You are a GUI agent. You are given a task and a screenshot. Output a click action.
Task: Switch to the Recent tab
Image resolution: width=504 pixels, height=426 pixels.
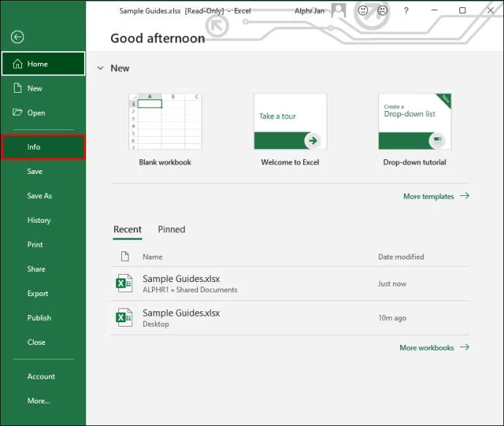(127, 229)
